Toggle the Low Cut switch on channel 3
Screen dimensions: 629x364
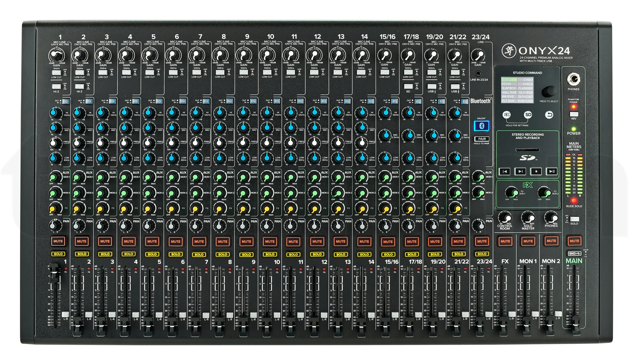[x=103, y=73]
